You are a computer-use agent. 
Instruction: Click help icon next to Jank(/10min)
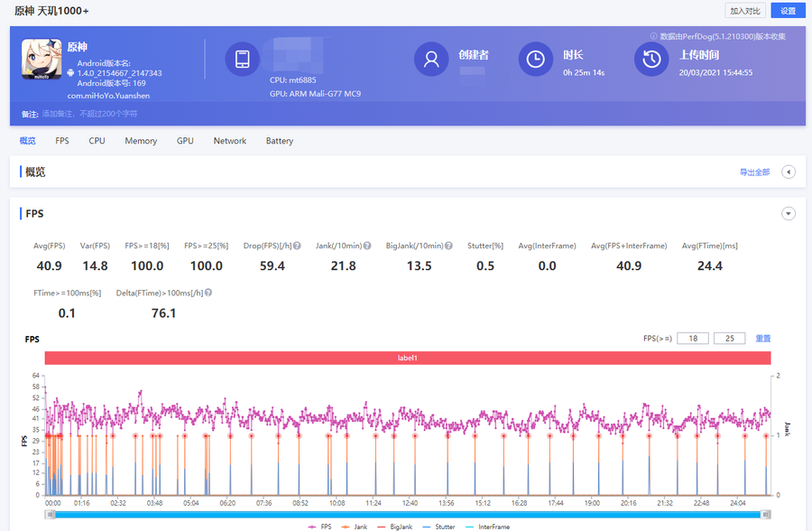pyautogui.click(x=368, y=246)
